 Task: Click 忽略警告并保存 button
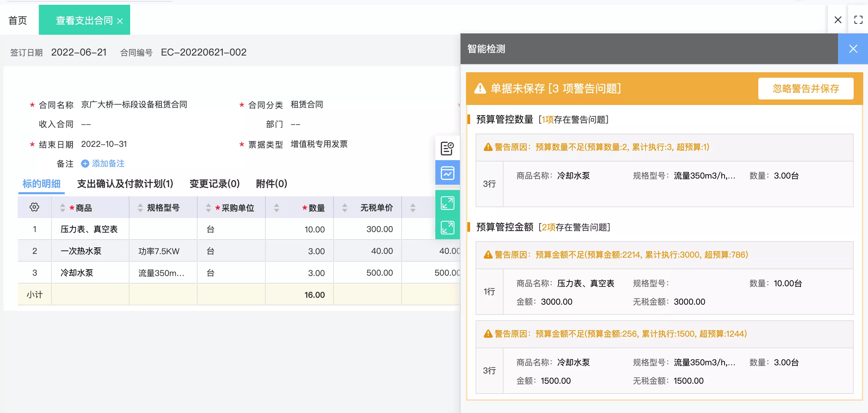[x=806, y=89]
